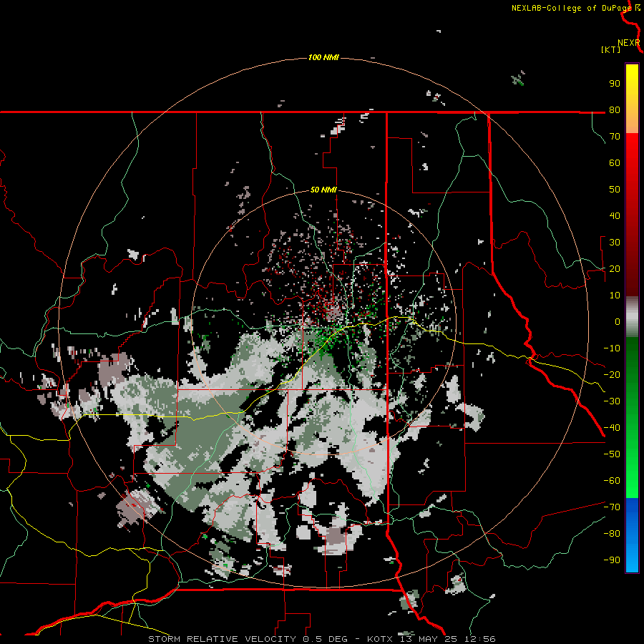This screenshot has width=644, height=644.
Task: Click the 50 NMI range ring label
Action: (323, 190)
